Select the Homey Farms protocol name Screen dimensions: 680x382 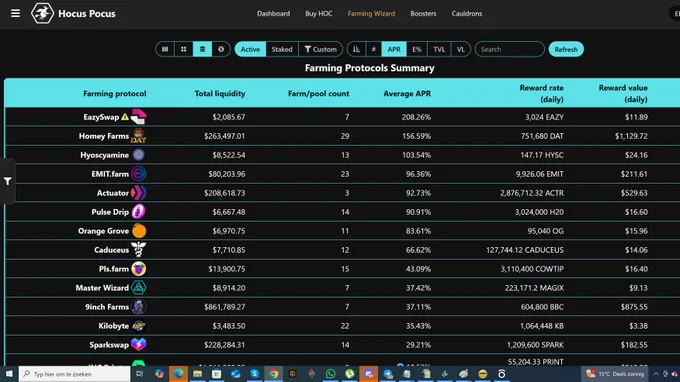coord(104,136)
